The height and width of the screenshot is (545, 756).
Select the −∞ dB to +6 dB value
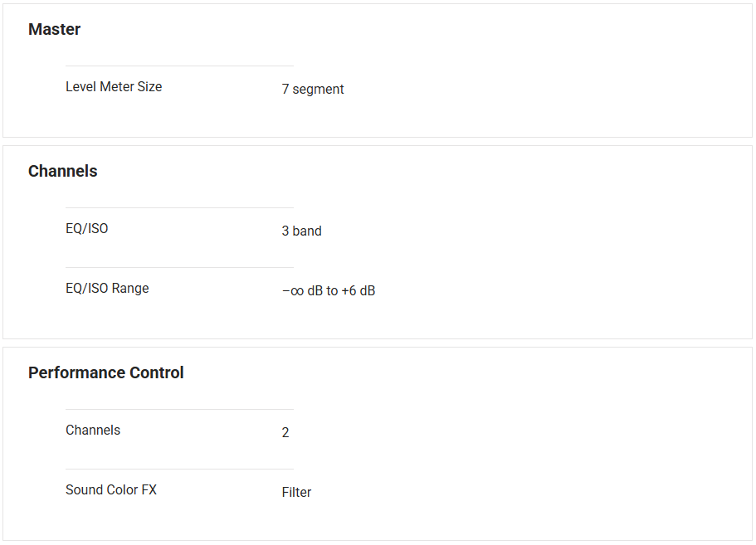click(328, 291)
